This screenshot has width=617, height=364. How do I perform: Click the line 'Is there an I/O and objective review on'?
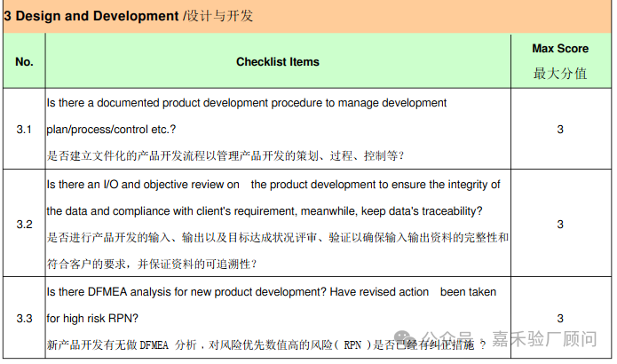click(273, 185)
